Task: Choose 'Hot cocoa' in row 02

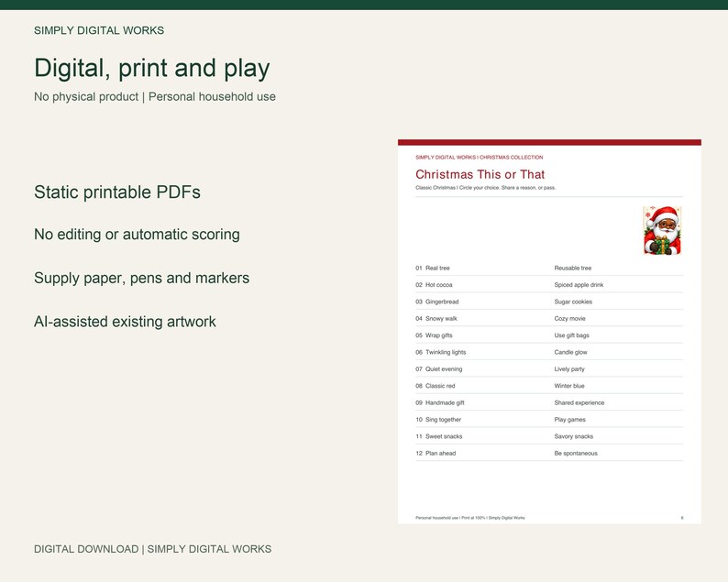Action: point(439,285)
